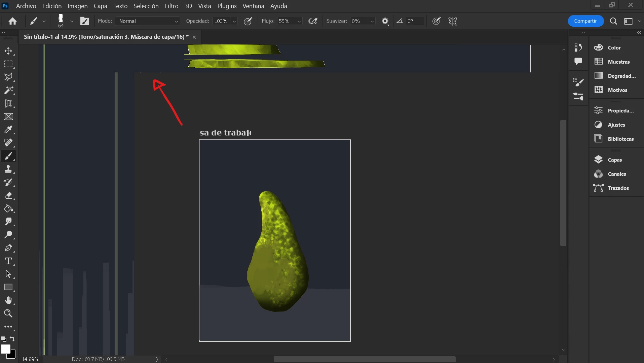Select the Horizontal Type tool
Viewport: 644px width, 363px height.
point(8,261)
